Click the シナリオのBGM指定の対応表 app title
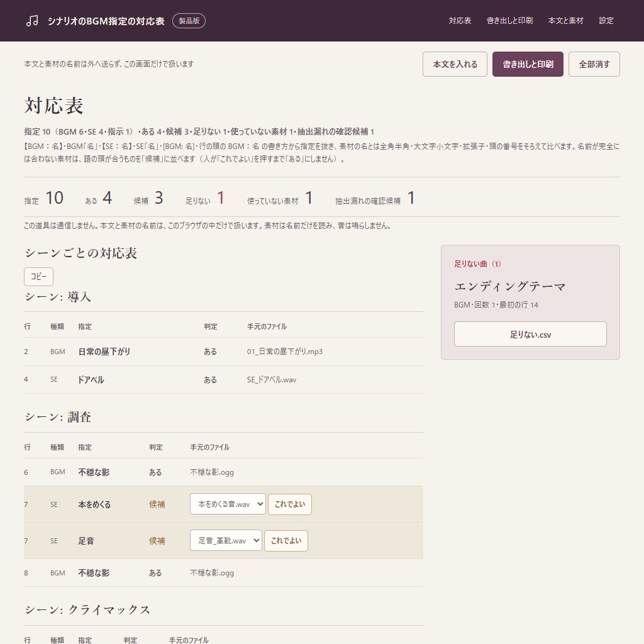 (x=106, y=21)
